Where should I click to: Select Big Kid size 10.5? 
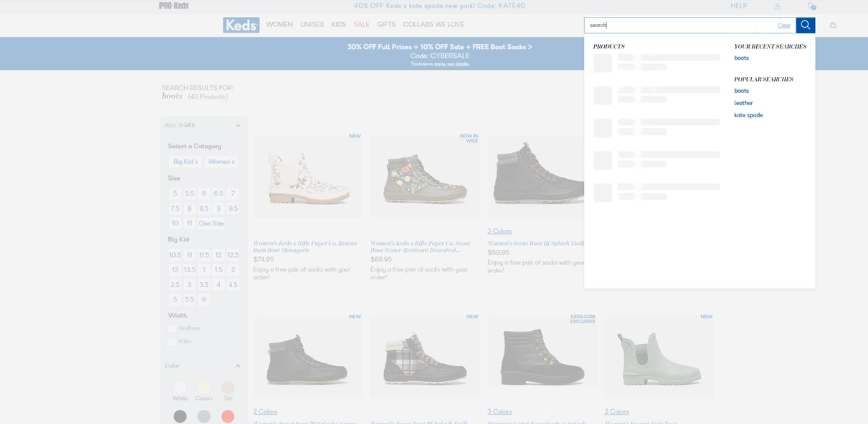pos(175,255)
